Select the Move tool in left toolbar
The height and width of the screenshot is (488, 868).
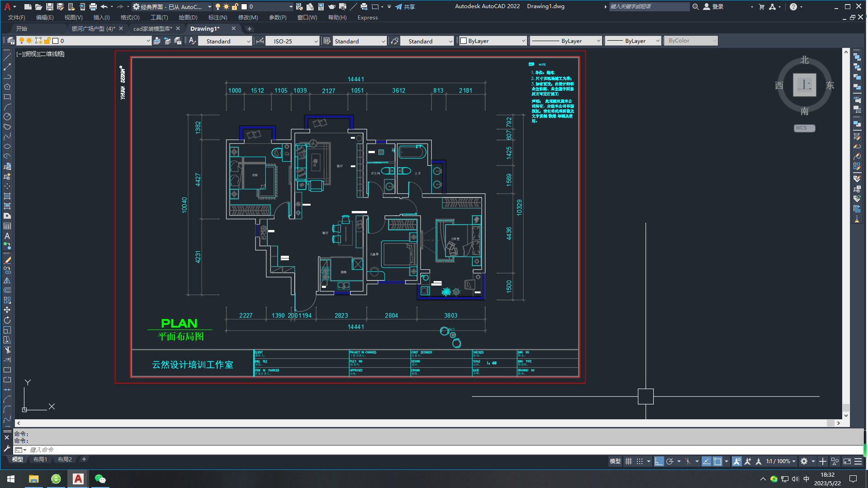(x=7, y=310)
